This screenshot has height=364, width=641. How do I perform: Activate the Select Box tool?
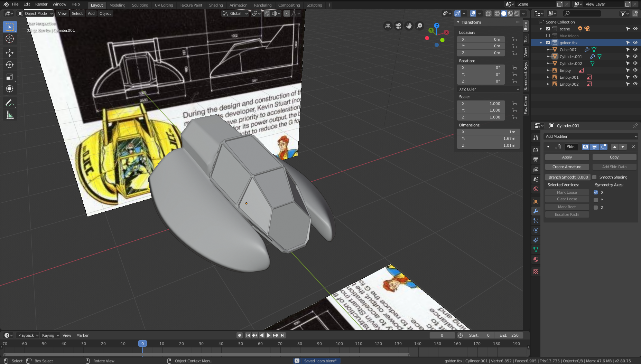pos(10,27)
